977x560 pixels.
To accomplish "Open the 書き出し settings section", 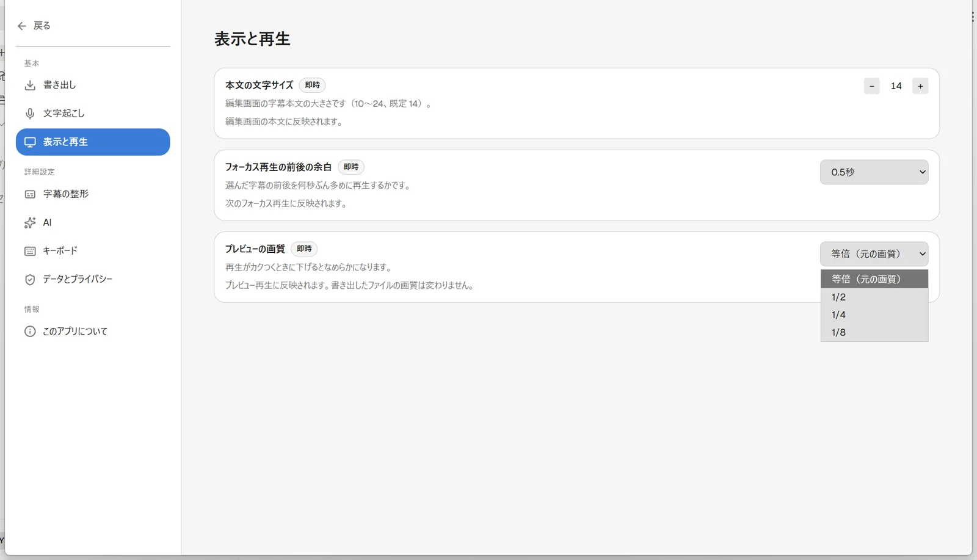I will (93, 85).
